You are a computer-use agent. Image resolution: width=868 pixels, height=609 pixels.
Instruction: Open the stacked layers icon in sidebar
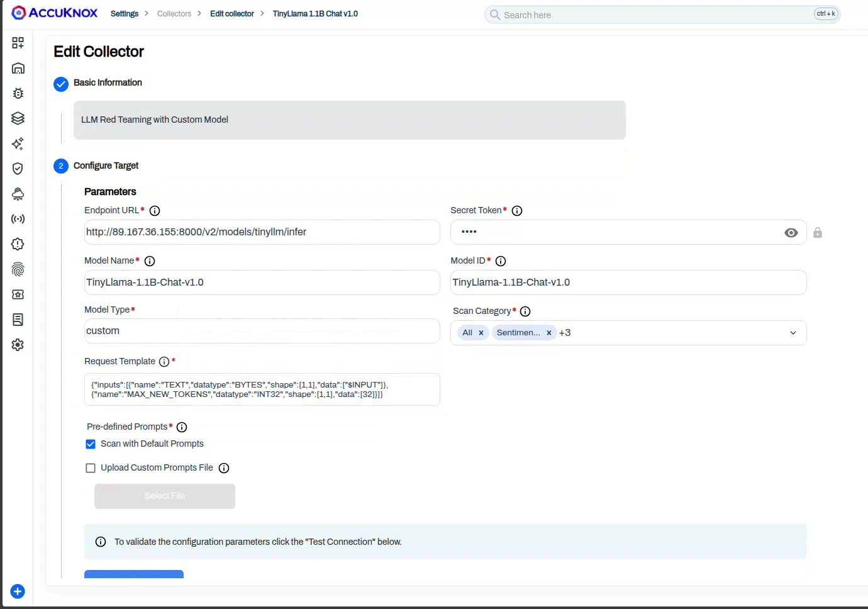(x=18, y=118)
